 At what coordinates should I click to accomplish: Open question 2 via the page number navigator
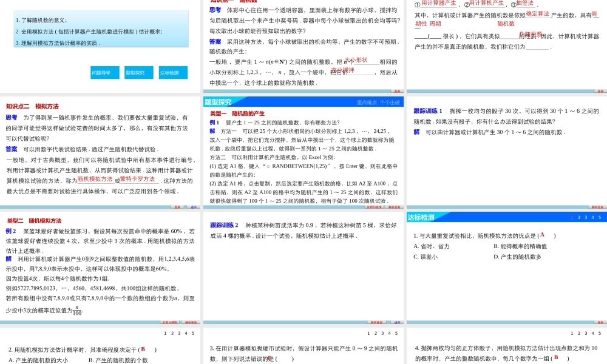pos(172,332)
